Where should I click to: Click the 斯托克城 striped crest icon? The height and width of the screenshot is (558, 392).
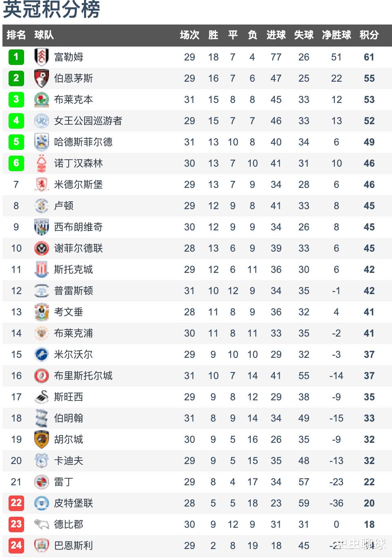click(x=42, y=270)
